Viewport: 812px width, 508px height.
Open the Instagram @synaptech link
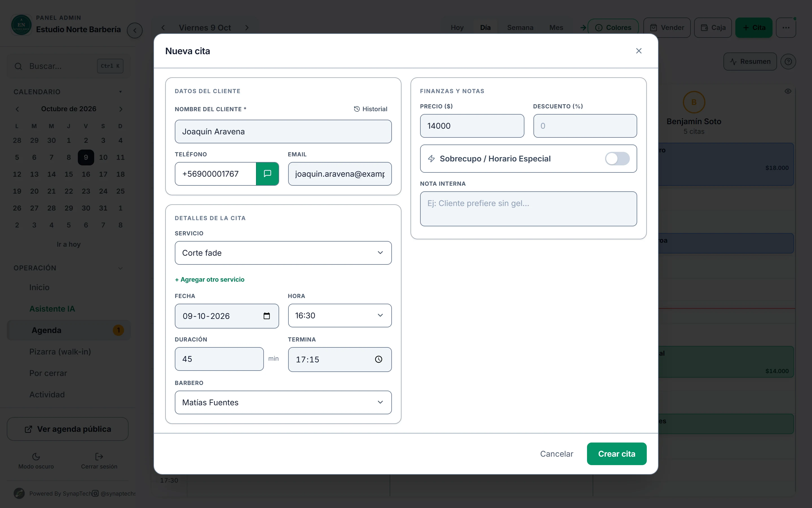(114, 493)
